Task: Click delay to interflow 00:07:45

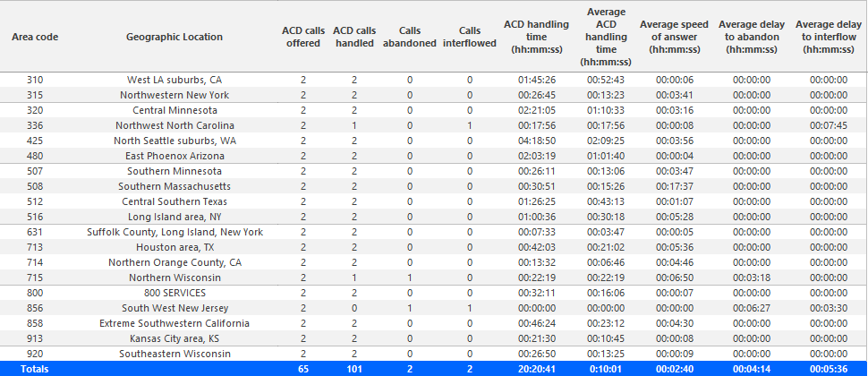Action: pos(829,125)
